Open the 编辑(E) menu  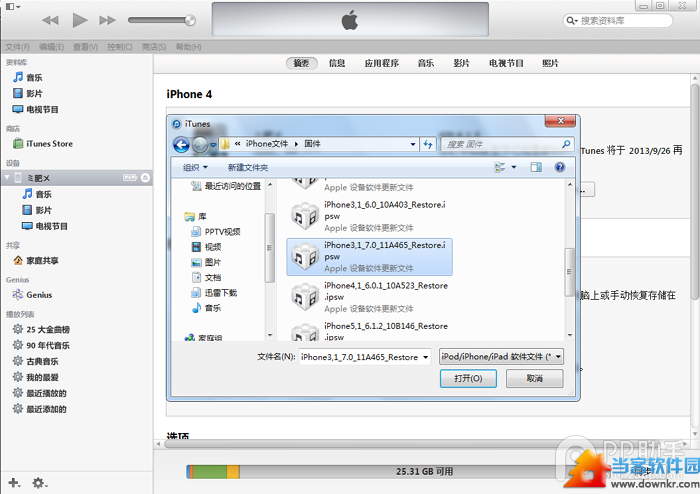tap(51, 47)
